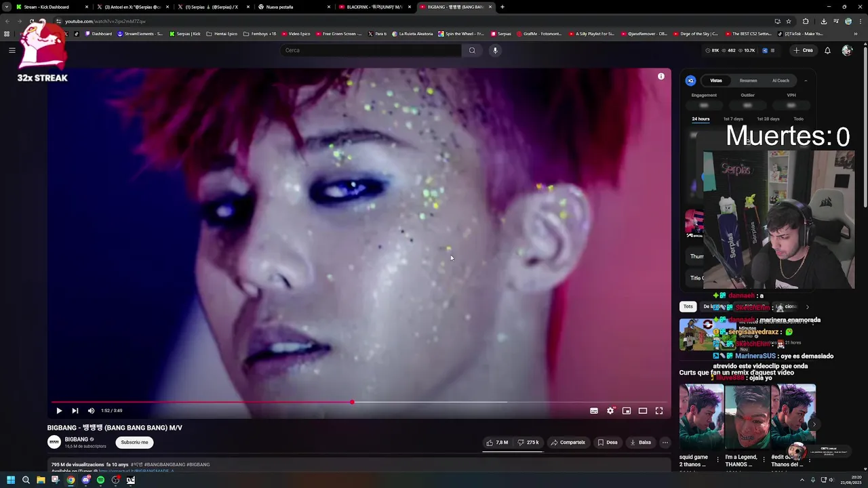Select 24 hours time range

click(701, 119)
